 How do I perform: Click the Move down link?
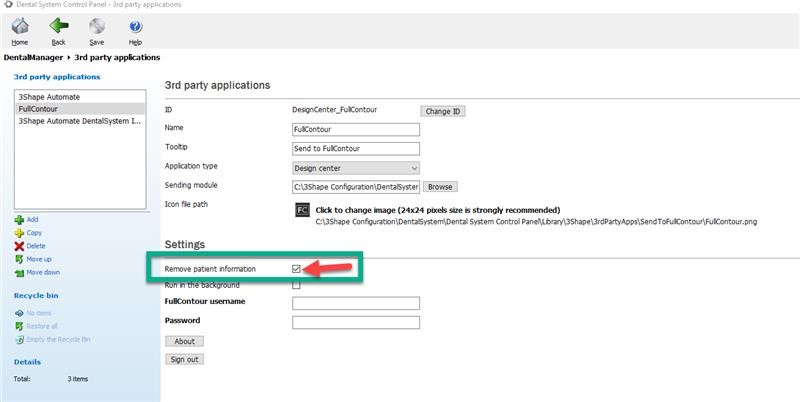[x=43, y=272]
